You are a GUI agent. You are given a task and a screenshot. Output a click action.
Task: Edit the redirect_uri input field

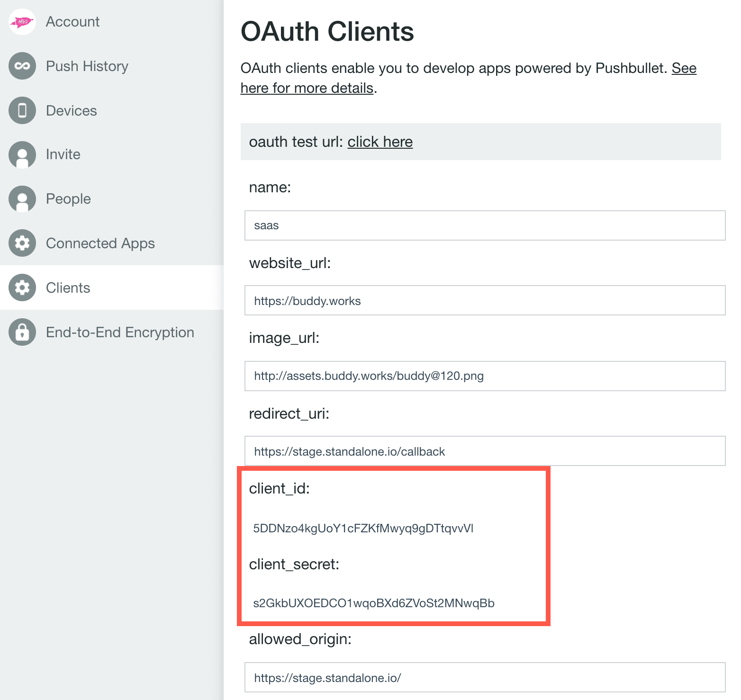click(x=485, y=451)
